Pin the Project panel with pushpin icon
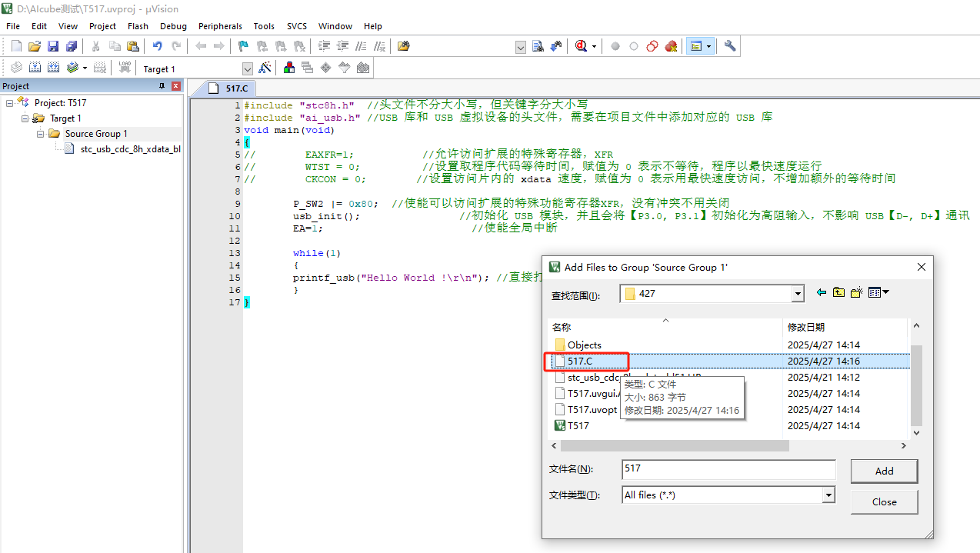Viewport: 980px width, 553px height. point(162,86)
